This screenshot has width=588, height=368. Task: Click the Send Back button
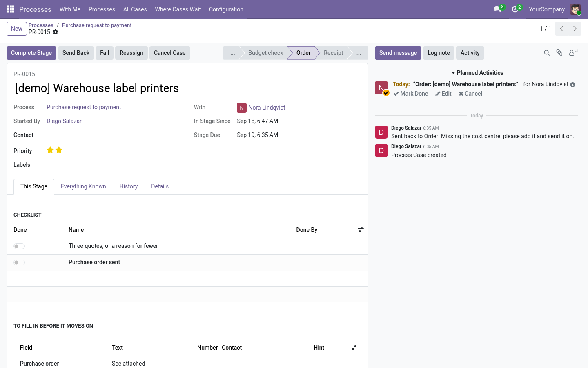76,53
